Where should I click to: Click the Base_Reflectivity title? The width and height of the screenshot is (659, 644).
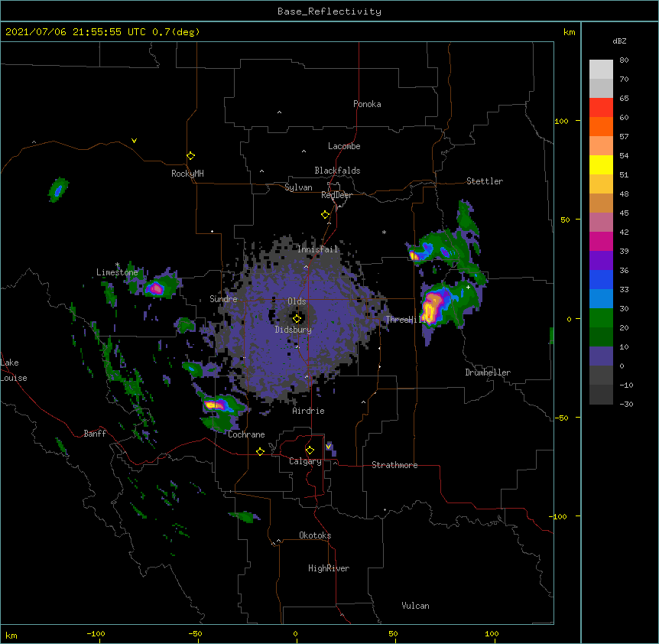click(x=329, y=11)
